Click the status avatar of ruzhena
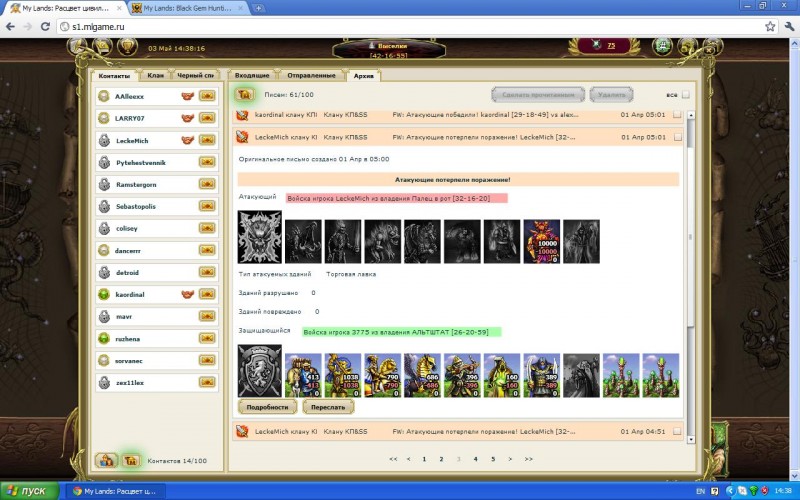Image resolution: width=800 pixels, height=500 pixels. click(104, 338)
